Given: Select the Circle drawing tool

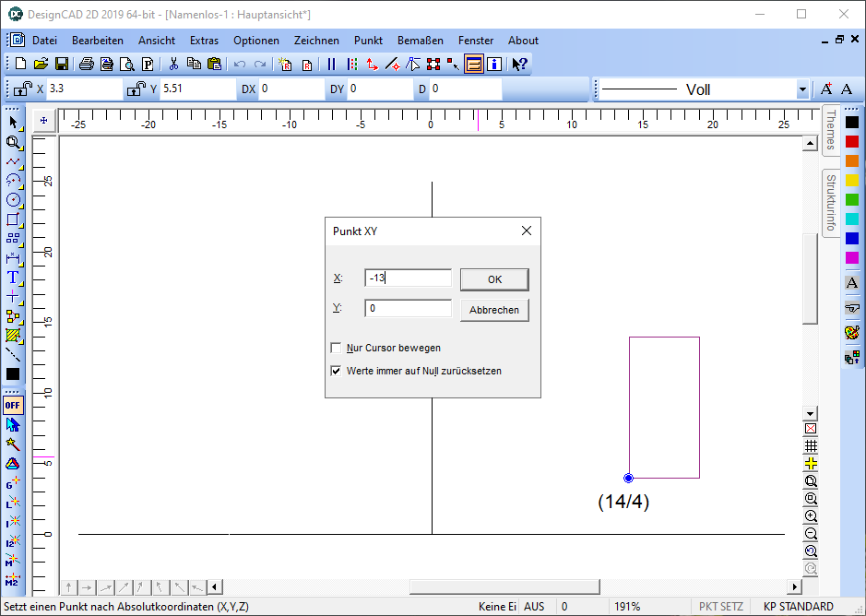Looking at the screenshot, I should (x=13, y=200).
